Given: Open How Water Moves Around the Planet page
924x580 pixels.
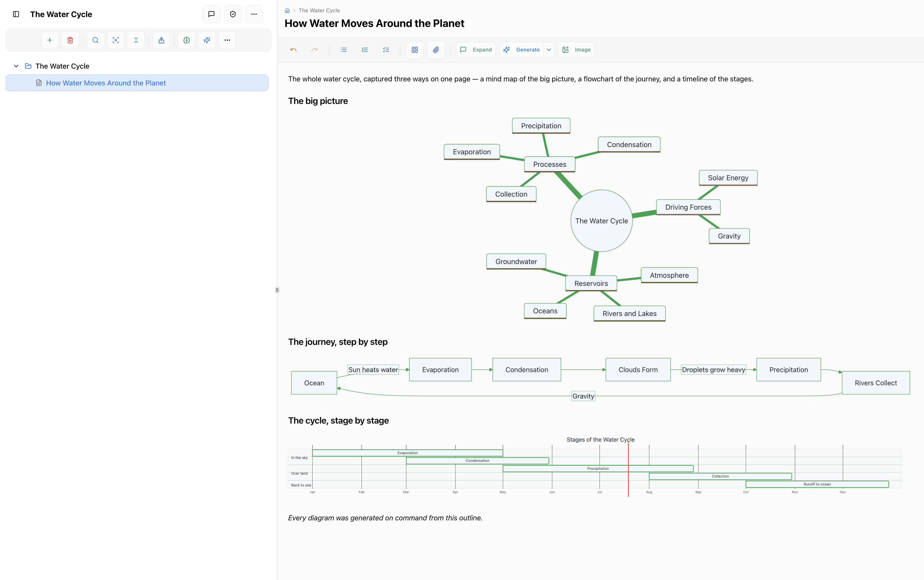Looking at the screenshot, I should 137,83.
